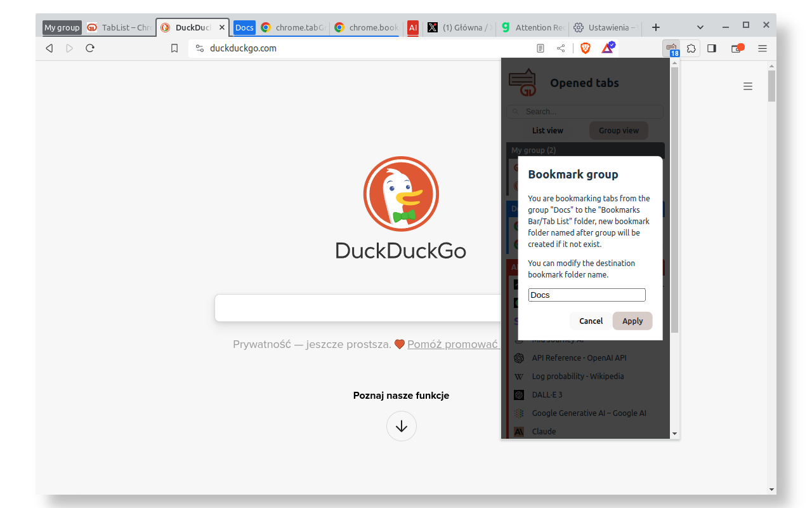Click the DALL·E 3 entry icon

point(519,395)
